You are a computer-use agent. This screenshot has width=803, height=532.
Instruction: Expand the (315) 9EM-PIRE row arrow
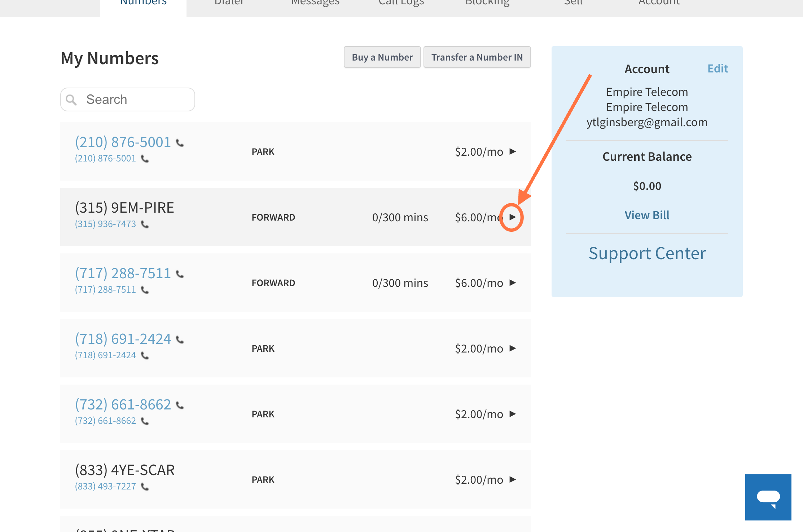point(512,217)
